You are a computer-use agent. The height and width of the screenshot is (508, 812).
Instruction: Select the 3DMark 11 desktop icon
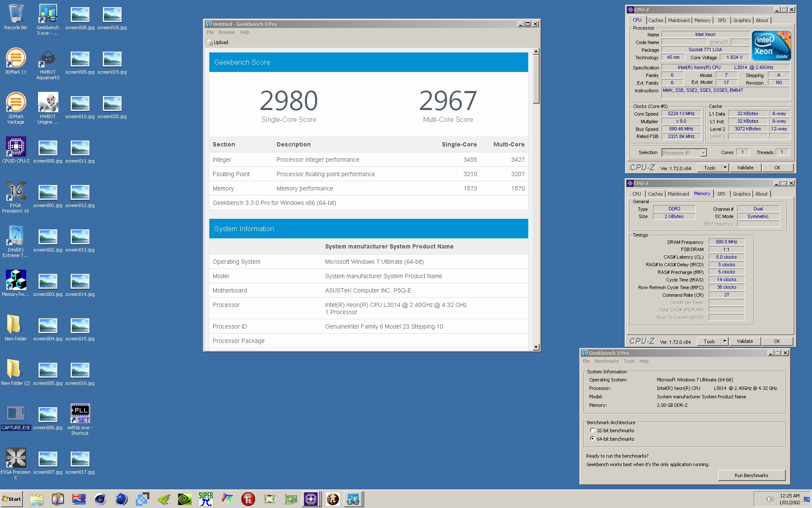tap(16, 62)
